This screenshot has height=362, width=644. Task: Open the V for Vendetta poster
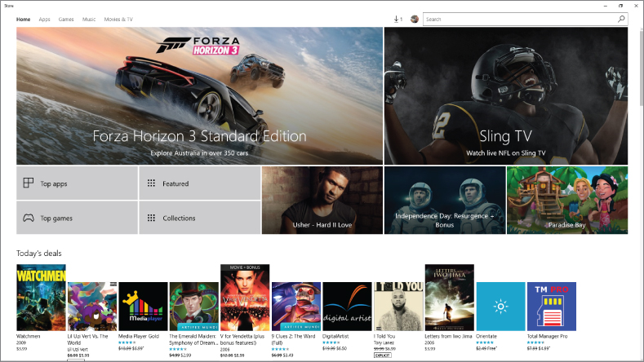click(x=245, y=298)
